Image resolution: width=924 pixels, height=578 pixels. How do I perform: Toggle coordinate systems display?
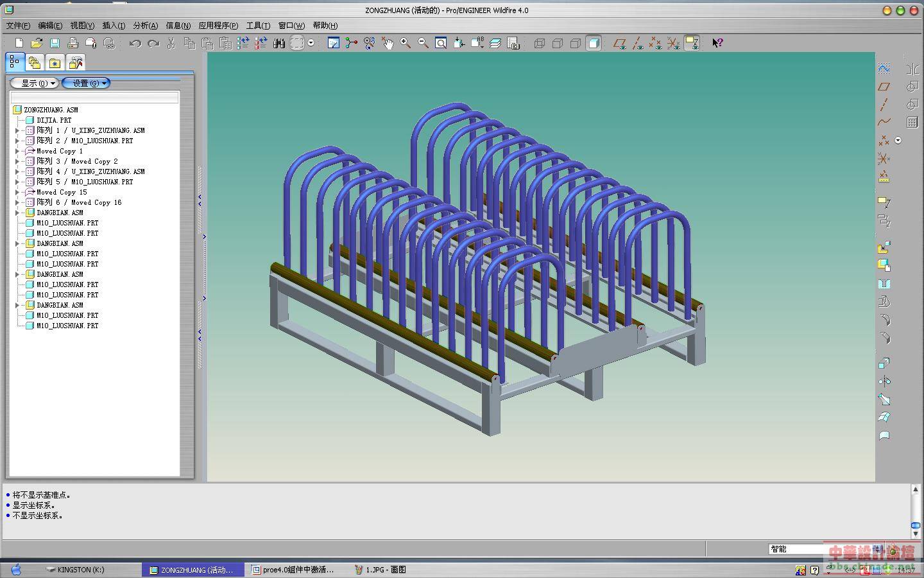(x=673, y=43)
